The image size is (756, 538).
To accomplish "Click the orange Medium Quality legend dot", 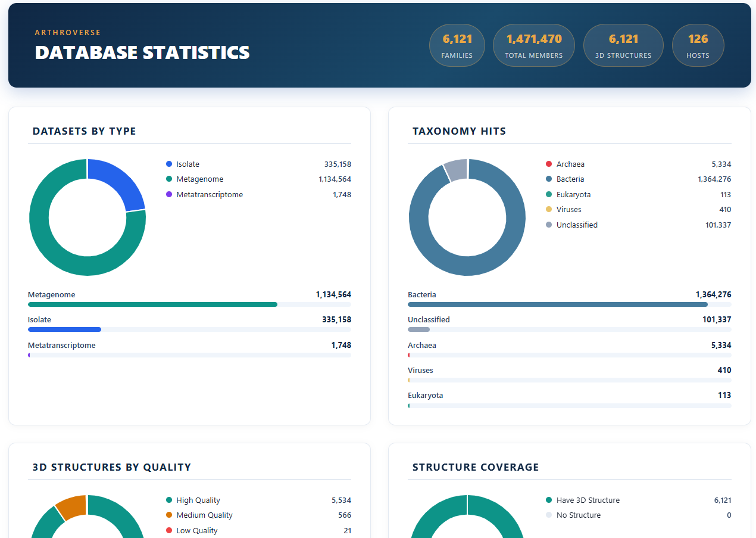I will click(x=169, y=515).
